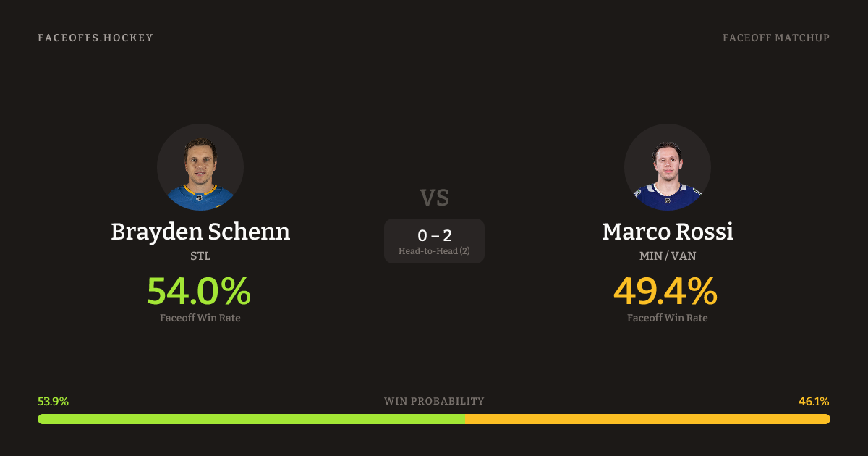Viewport: 868px width, 456px height.
Task: Select the FACEOFF MATCHUP header label
Action: point(775,38)
